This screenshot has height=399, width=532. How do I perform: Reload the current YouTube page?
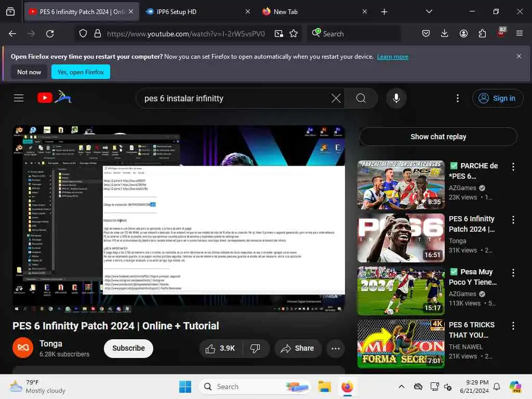[50, 34]
